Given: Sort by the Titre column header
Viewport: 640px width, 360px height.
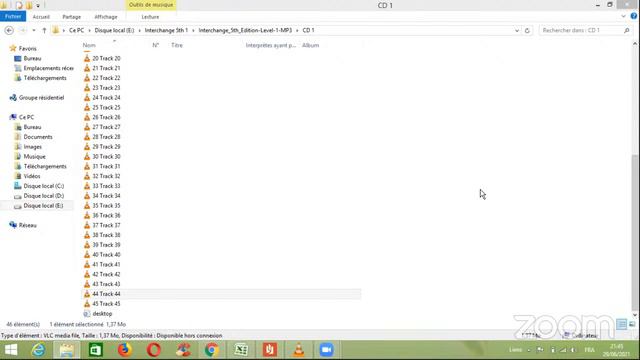Looking at the screenshot, I should [177, 45].
